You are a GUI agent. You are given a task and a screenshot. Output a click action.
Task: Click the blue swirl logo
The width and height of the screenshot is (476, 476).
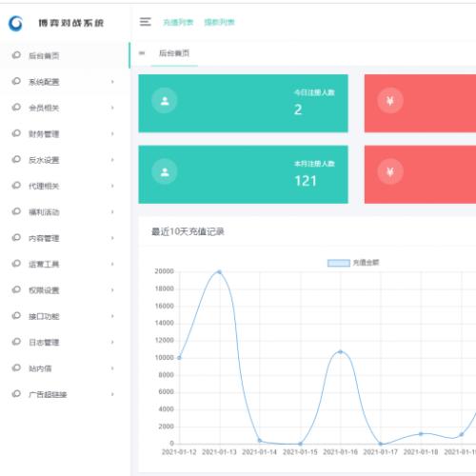tap(15, 23)
